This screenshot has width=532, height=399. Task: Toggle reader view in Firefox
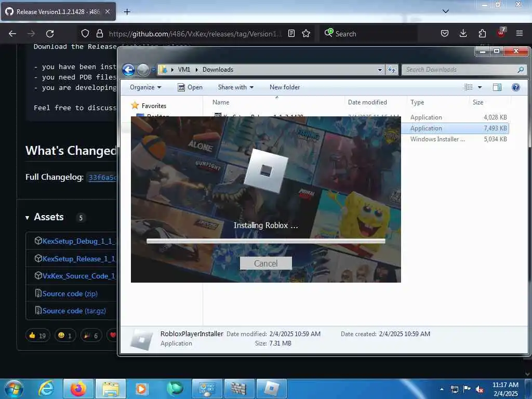(x=291, y=33)
